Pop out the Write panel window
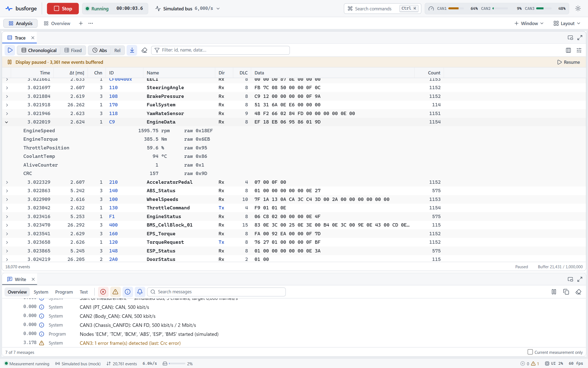The image size is (588, 368). [x=570, y=279]
